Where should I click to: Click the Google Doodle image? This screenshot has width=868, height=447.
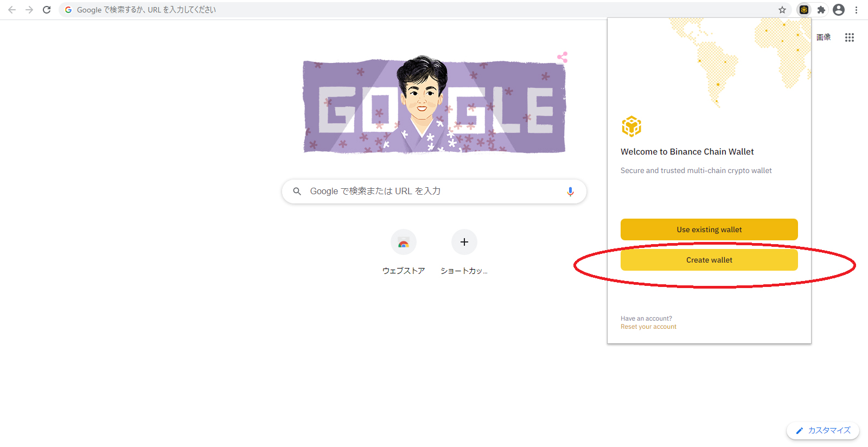coord(434,104)
